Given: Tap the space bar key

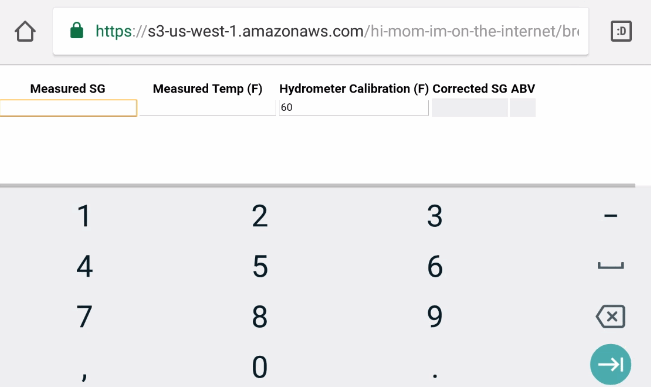Looking at the screenshot, I should coord(610,266).
